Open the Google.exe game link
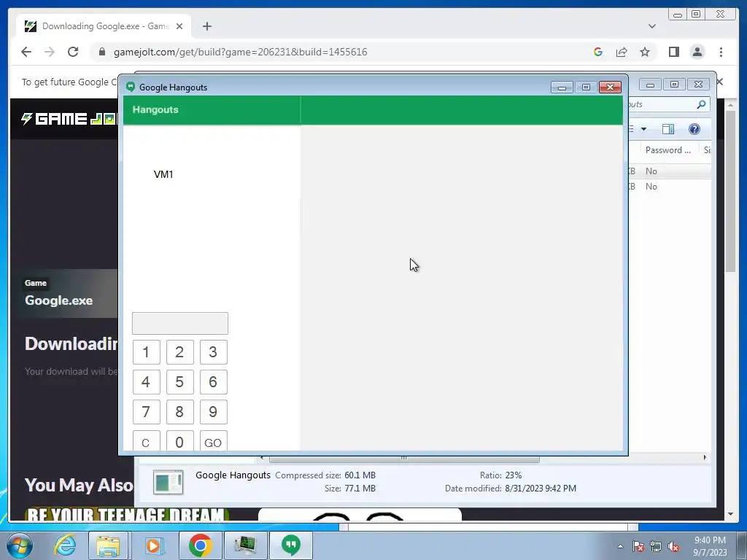This screenshot has height=560, width=747. [x=58, y=300]
